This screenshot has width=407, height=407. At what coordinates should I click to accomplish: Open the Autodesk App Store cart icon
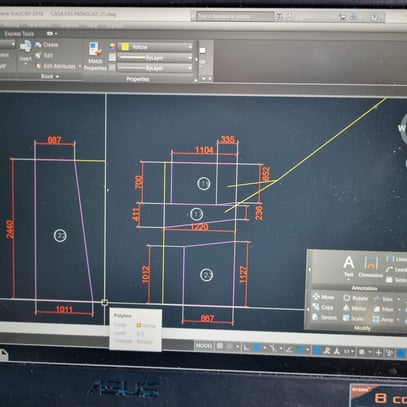342,17
